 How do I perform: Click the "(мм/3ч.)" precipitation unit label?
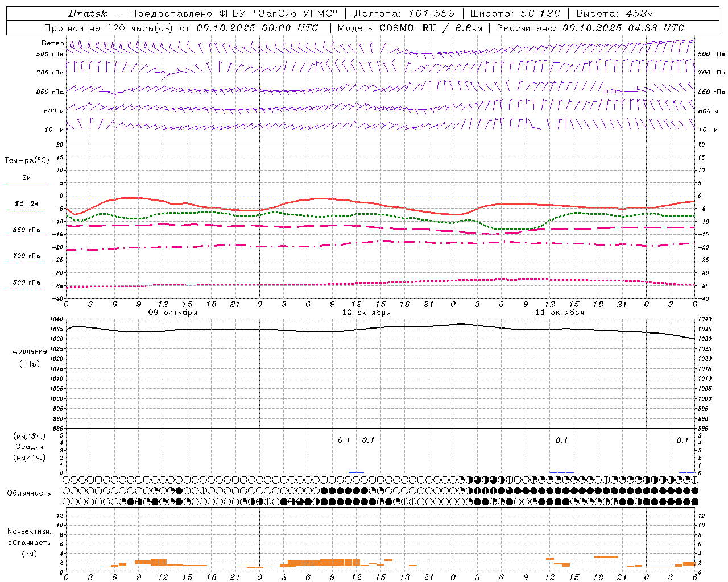(30, 436)
